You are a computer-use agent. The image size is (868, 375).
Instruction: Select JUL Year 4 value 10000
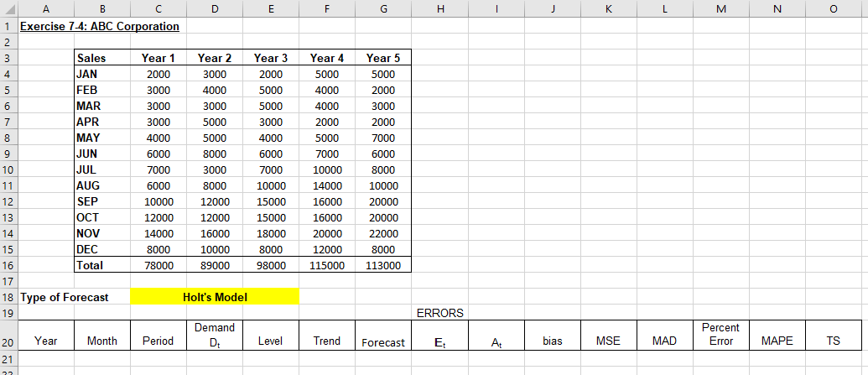tap(327, 169)
